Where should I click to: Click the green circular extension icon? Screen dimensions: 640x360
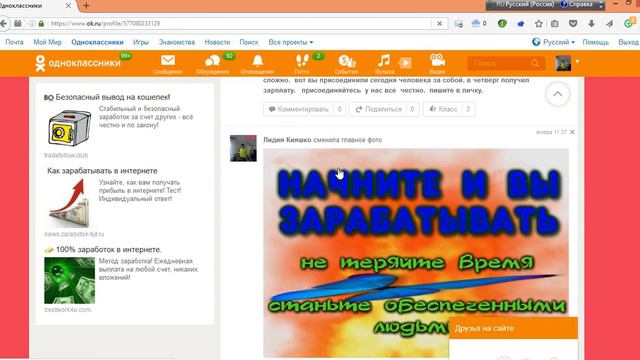click(502, 24)
